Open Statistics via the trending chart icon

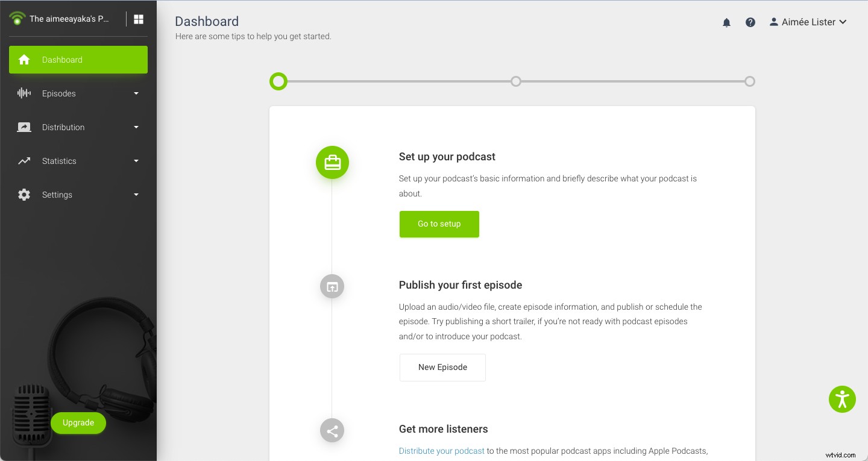24,161
